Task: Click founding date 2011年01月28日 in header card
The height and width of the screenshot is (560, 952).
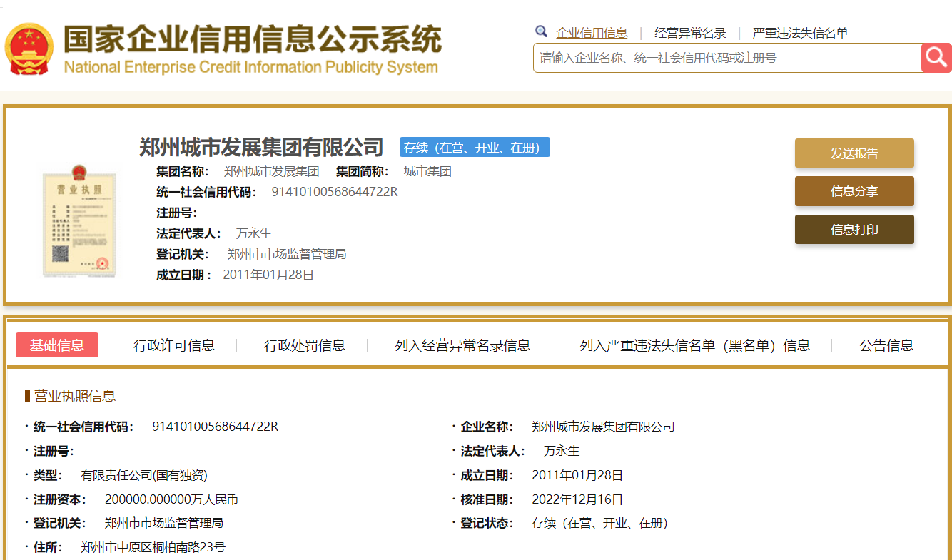Action: pyautogui.click(x=268, y=275)
